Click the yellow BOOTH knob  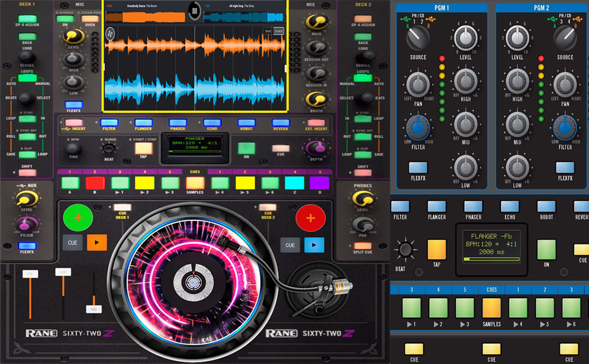316,99
